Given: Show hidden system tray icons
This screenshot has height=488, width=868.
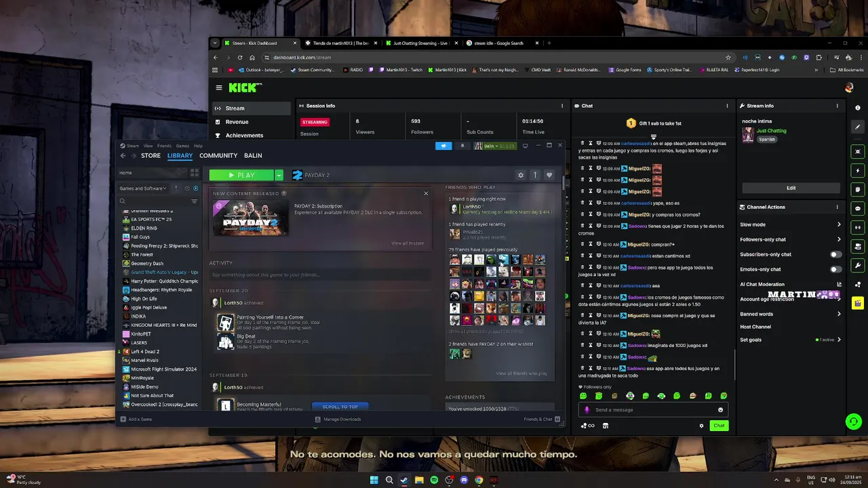Looking at the screenshot, I should pyautogui.click(x=776, y=480).
